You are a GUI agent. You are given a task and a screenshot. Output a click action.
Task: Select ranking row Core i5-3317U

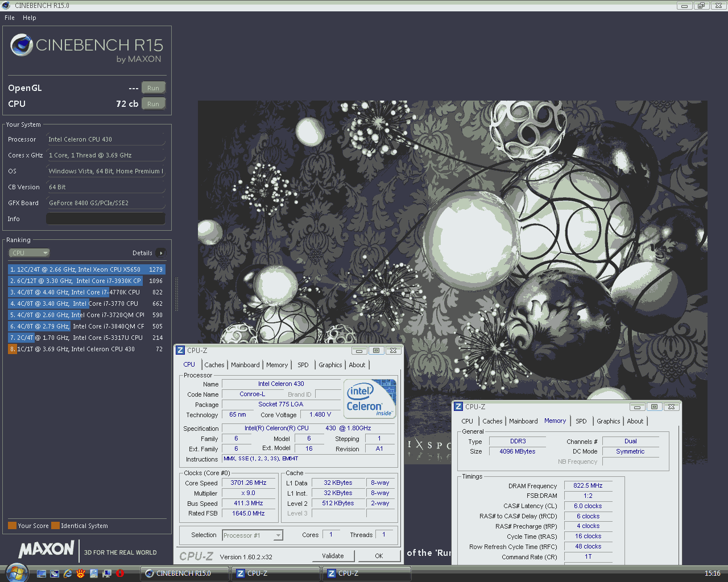click(x=86, y=338)
